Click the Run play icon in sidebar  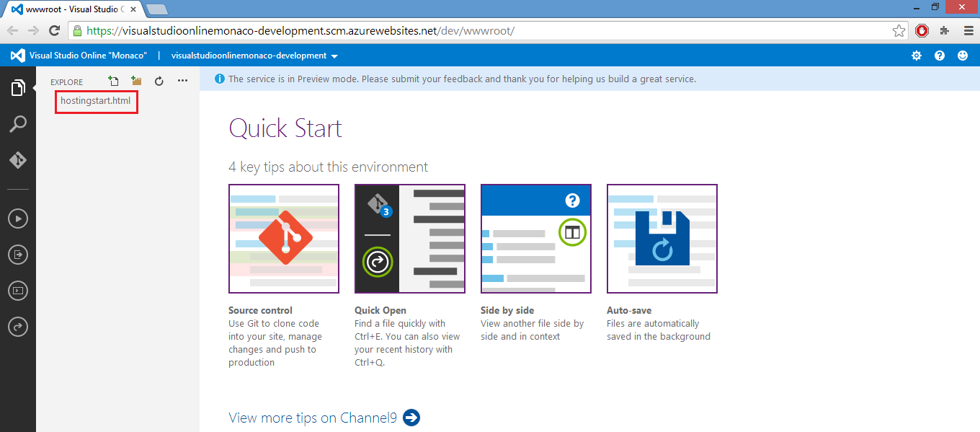coord(17,218)
